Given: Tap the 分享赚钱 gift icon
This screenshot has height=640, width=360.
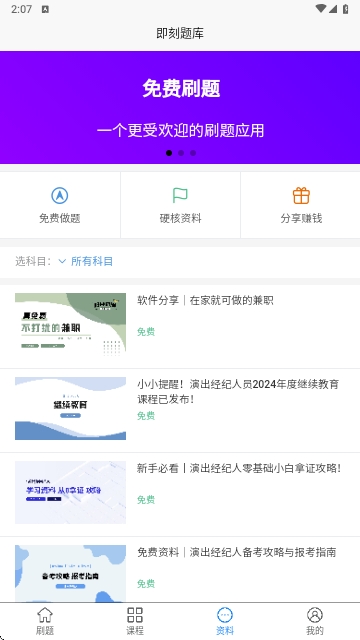Looking at the screenshot, I should click(301, 196).
